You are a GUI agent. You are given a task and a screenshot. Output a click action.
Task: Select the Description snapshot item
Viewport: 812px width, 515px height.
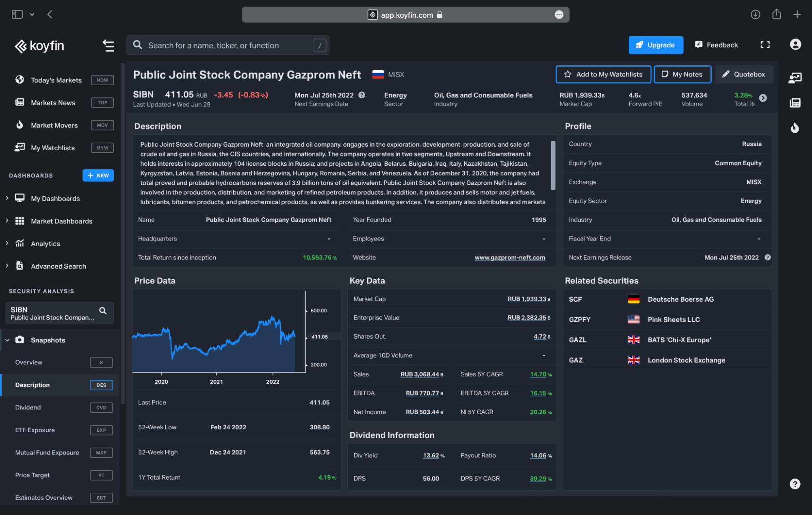coord(60,385)
